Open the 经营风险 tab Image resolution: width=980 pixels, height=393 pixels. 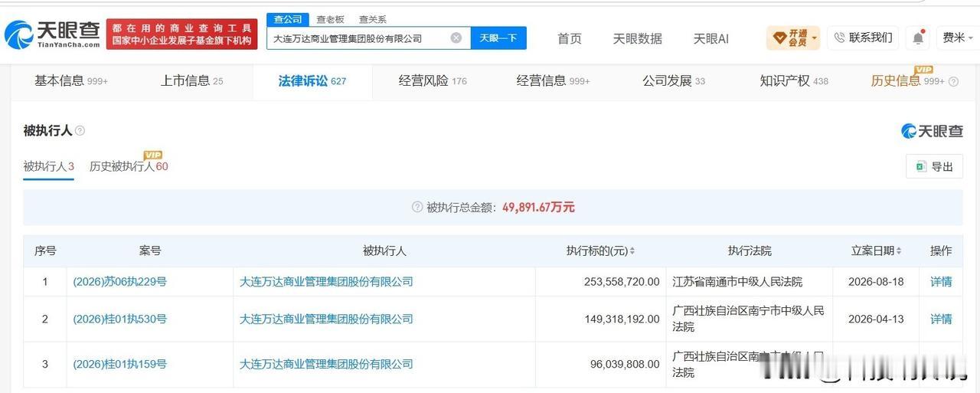tap(433, 80)
